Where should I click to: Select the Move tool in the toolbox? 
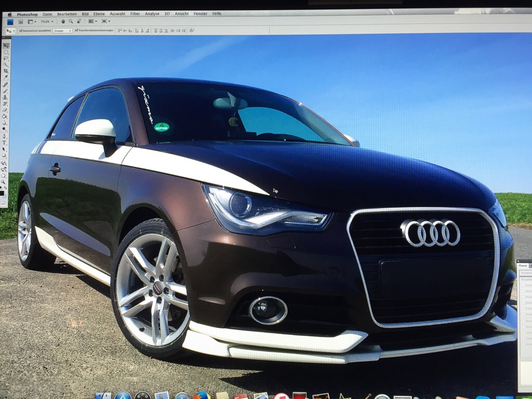pyautogui.click(x=6, y=46)
